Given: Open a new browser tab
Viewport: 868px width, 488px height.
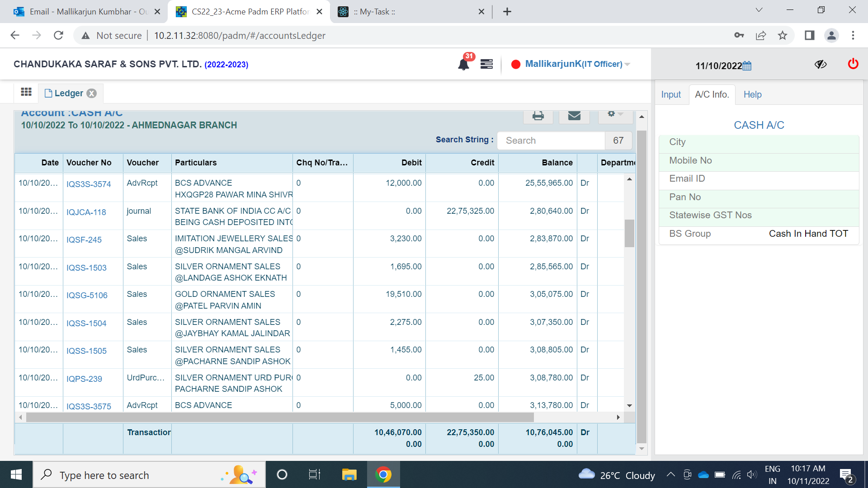Looking at the screenshot, I should coord(507,12).
